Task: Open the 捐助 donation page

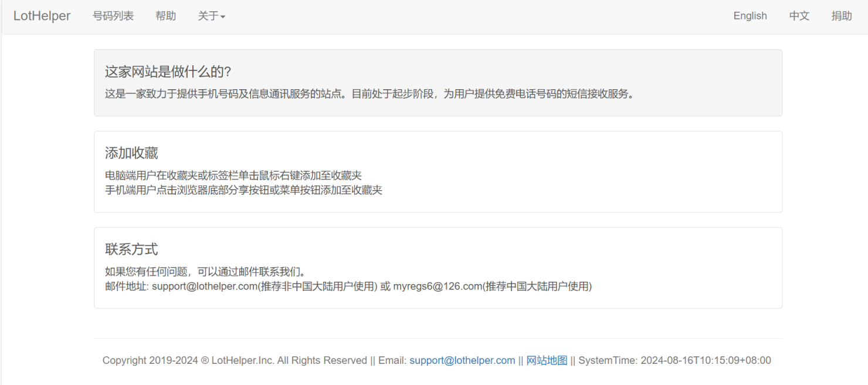Action: pyautogui.click(x=841, y=16)
